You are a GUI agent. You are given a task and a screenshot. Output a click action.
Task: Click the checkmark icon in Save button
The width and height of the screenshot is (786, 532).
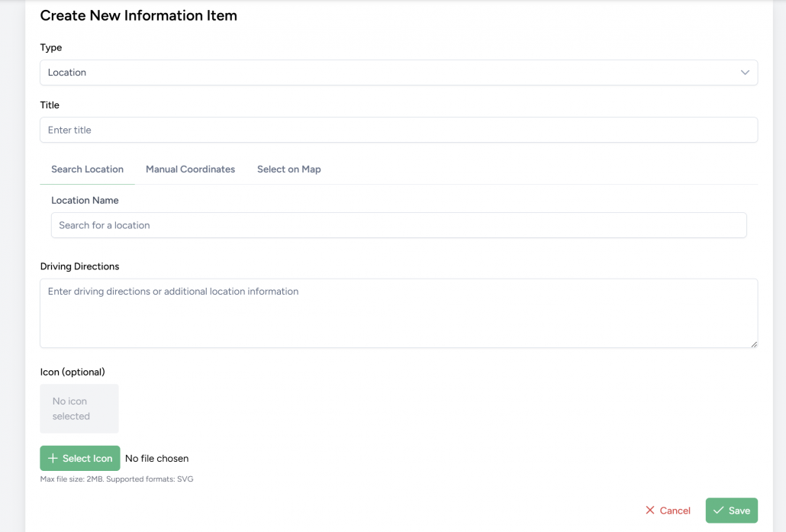tap(718, 511)
